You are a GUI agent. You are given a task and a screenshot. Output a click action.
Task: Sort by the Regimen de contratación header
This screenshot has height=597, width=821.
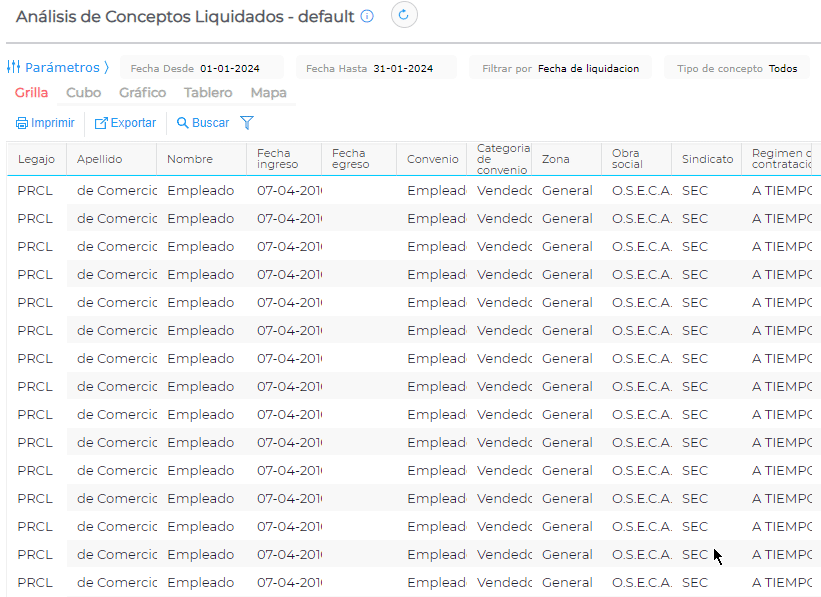click(777, 159)
